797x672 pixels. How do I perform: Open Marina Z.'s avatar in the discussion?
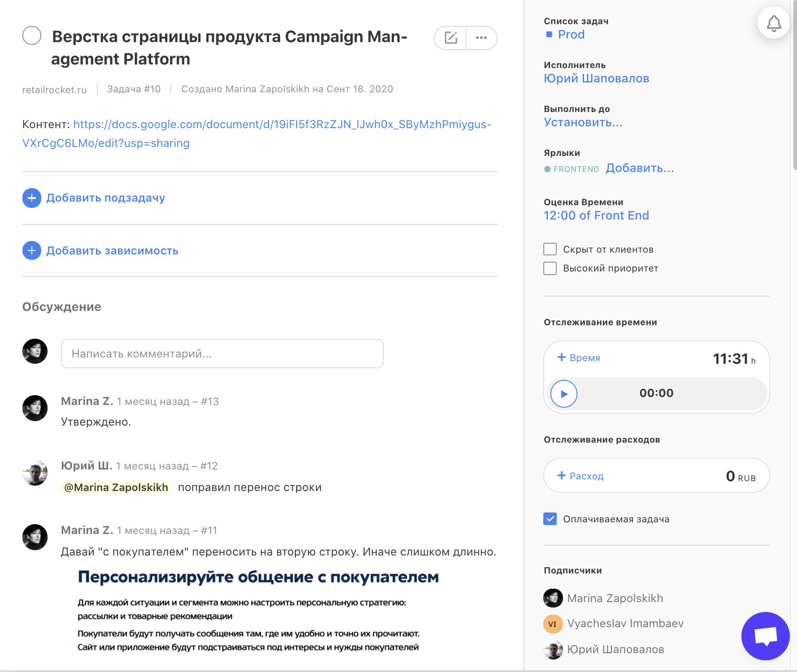(35, 408)
